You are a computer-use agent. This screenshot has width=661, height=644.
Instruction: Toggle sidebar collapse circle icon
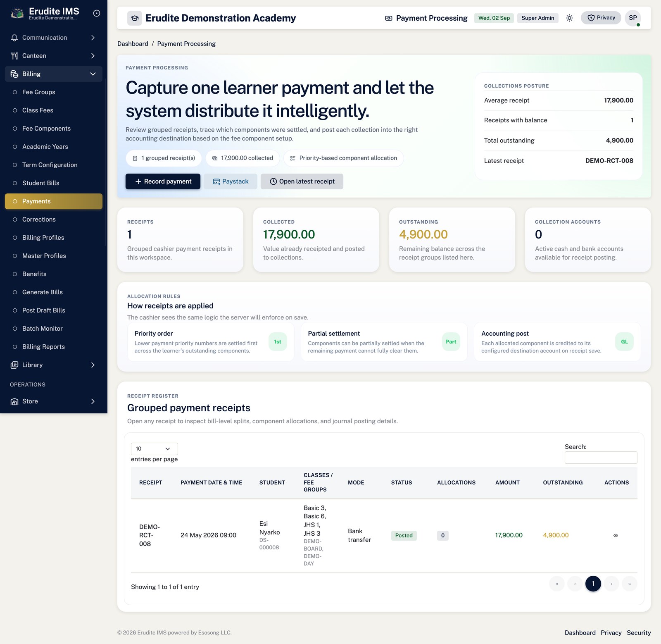[97, 13]
